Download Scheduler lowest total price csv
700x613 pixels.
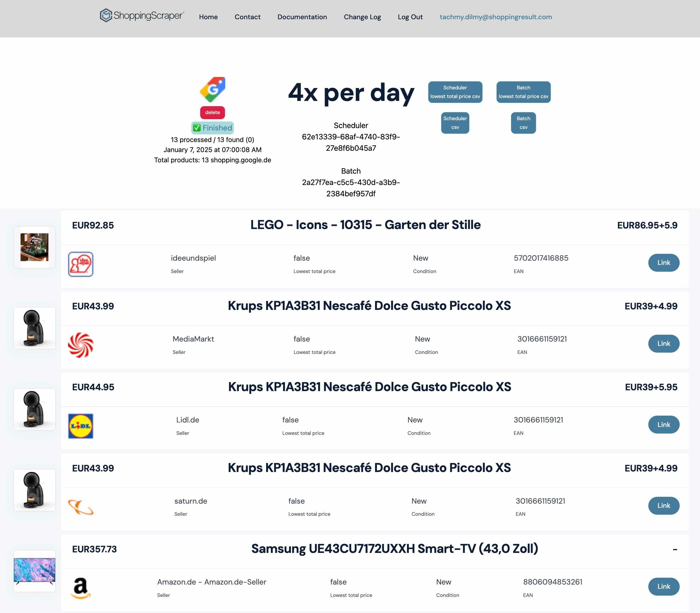coord(455,92)
